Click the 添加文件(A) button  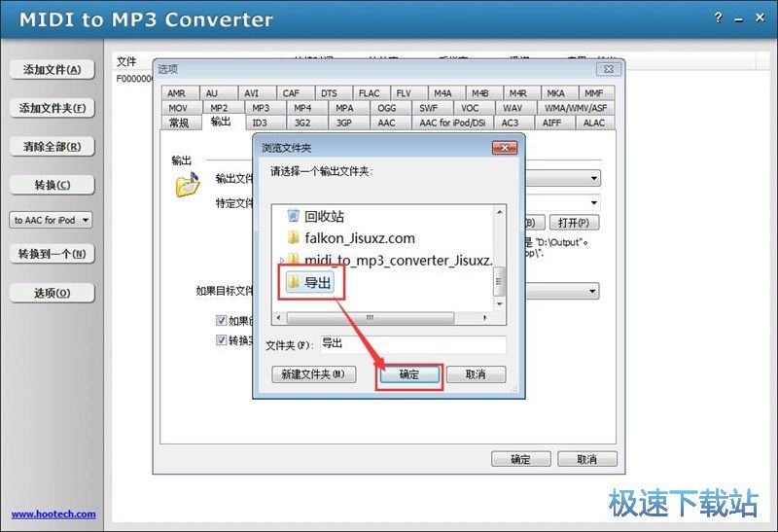53,69
